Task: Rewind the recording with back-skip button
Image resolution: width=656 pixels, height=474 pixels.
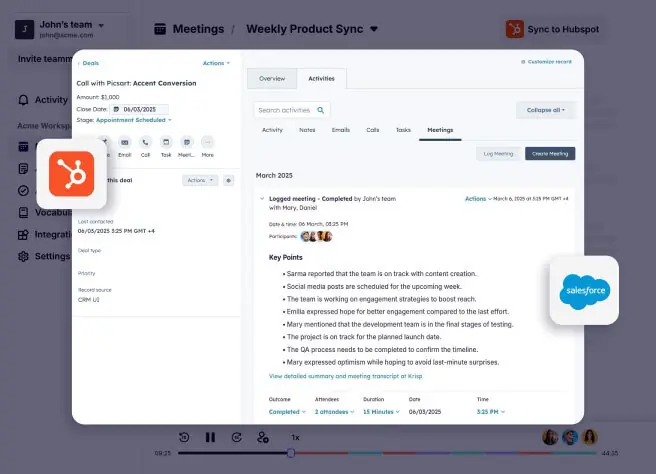Action: 184,438
